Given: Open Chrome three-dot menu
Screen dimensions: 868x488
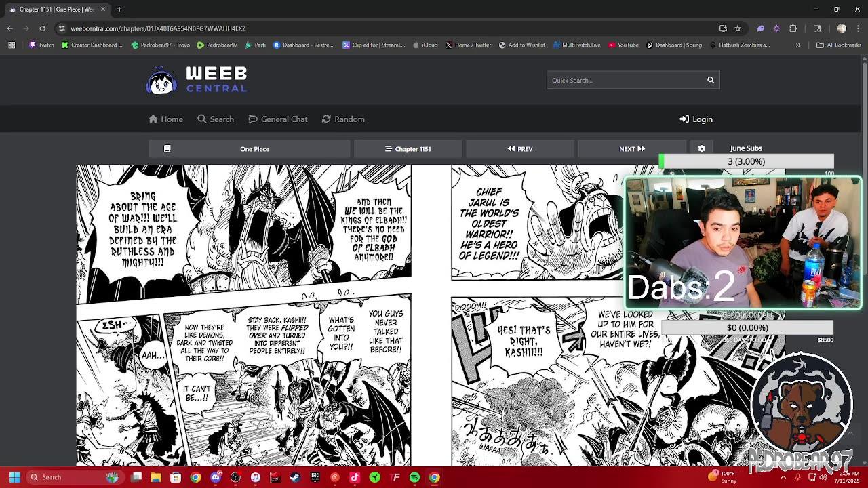Looking at the screenshot, I should (857, 28).
